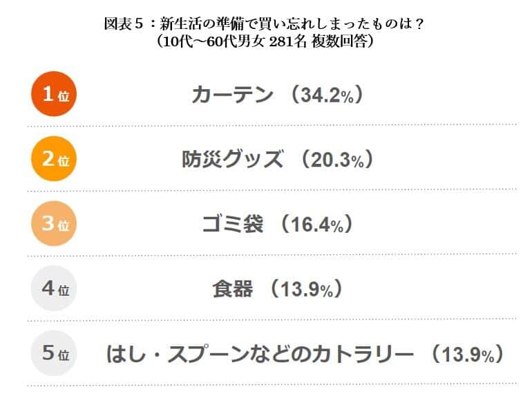Click the カーテン label
This screenshot has width=532, height=403.
pos(232,95)
